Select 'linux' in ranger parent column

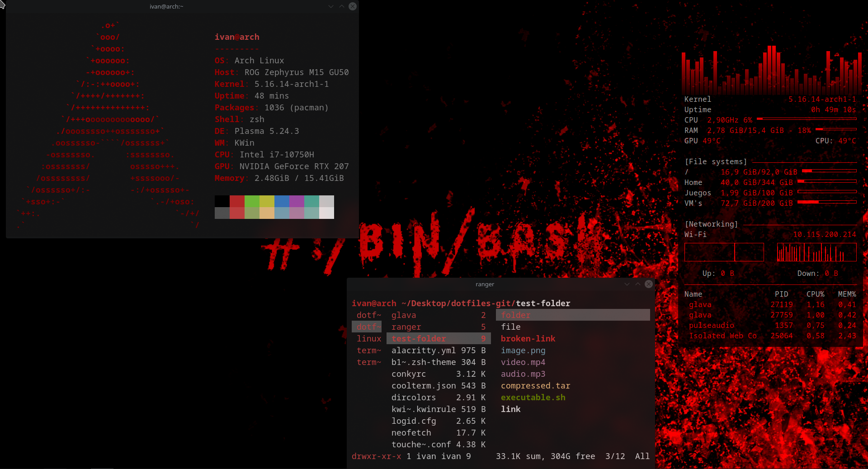pyautogui.click(x=369, y=339)
